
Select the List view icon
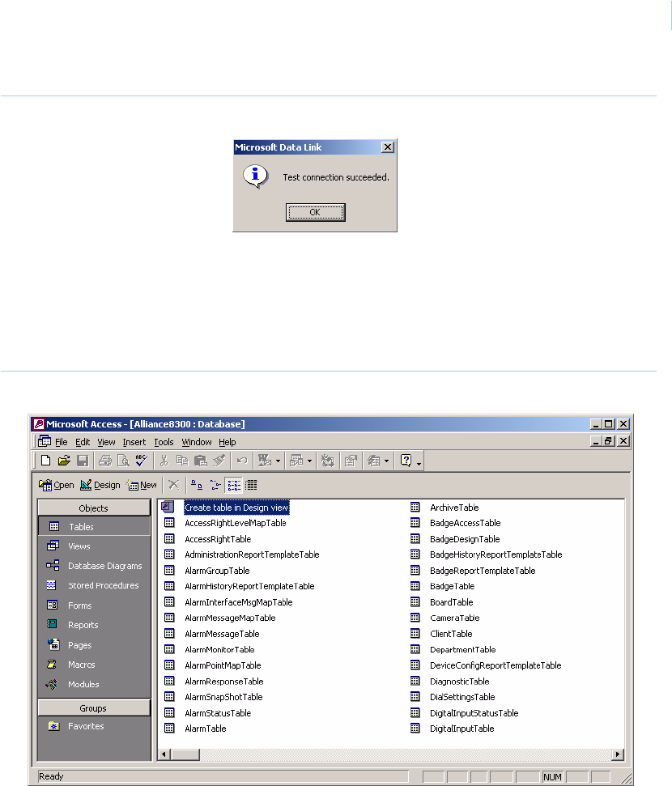click(x=234, y=485)
